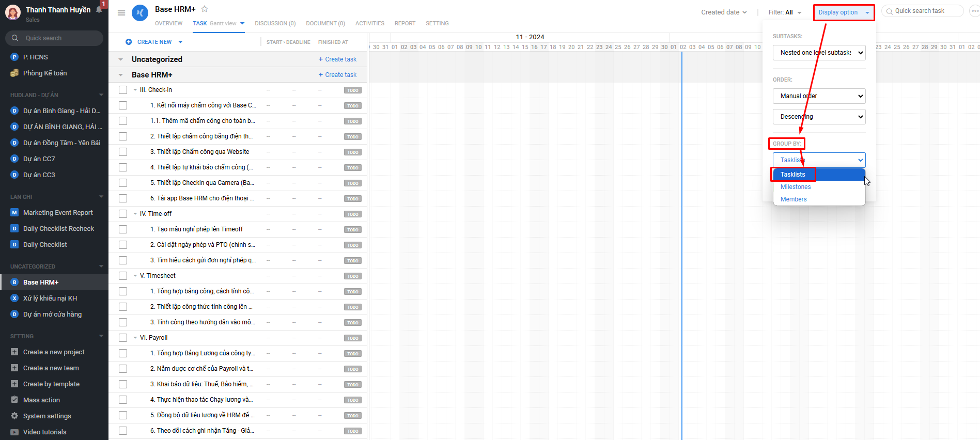The height and width of the screenshot is (440, 980).
Task: Check the VI. Payroll task checkbox
Action: tap(123, 338)
